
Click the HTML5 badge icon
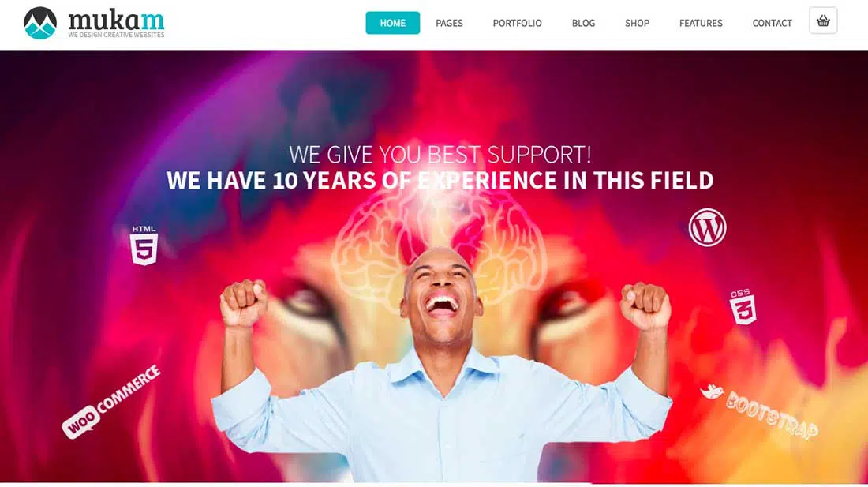(144, 245)
